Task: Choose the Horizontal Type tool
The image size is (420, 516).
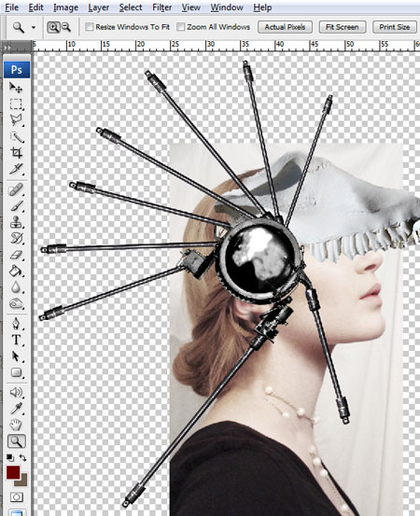Action: tap(16, 340)
